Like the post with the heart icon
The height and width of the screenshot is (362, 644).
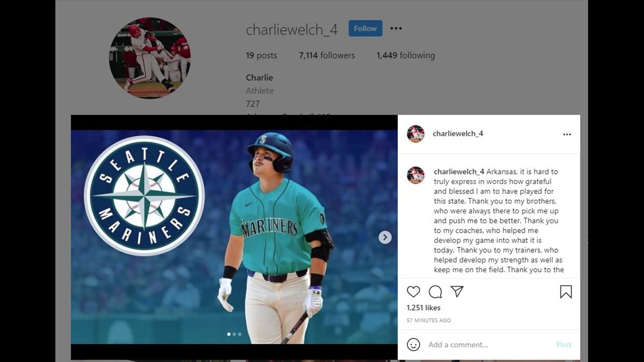(x=413, y=292)
